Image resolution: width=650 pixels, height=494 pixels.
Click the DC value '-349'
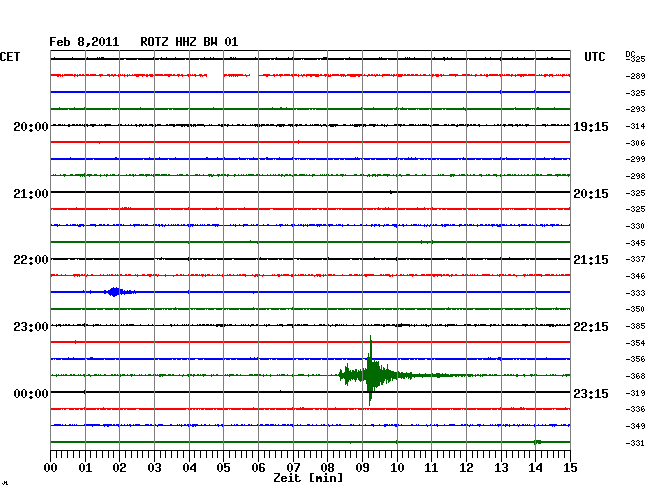pyautogui.click(x=635, y=426)
